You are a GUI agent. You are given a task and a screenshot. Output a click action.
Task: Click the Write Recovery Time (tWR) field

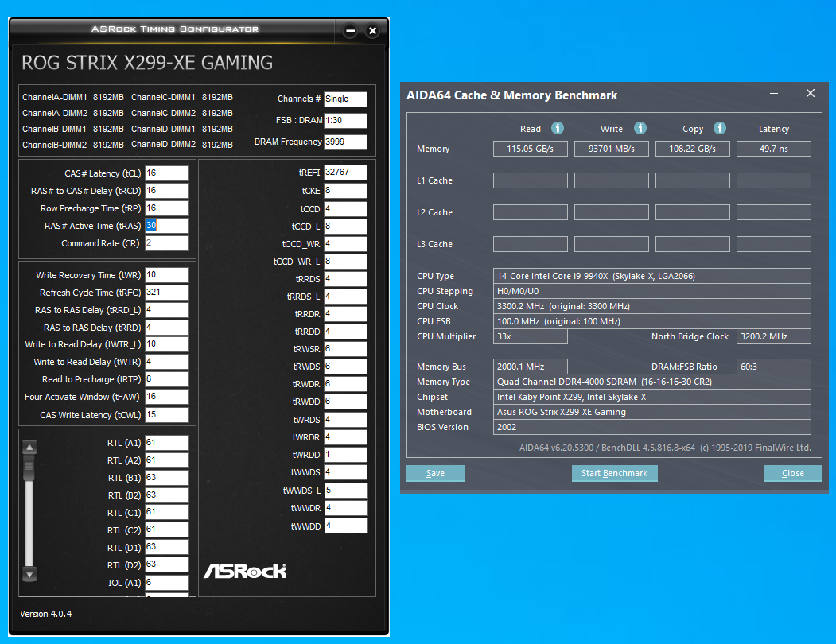click(166, 275)
